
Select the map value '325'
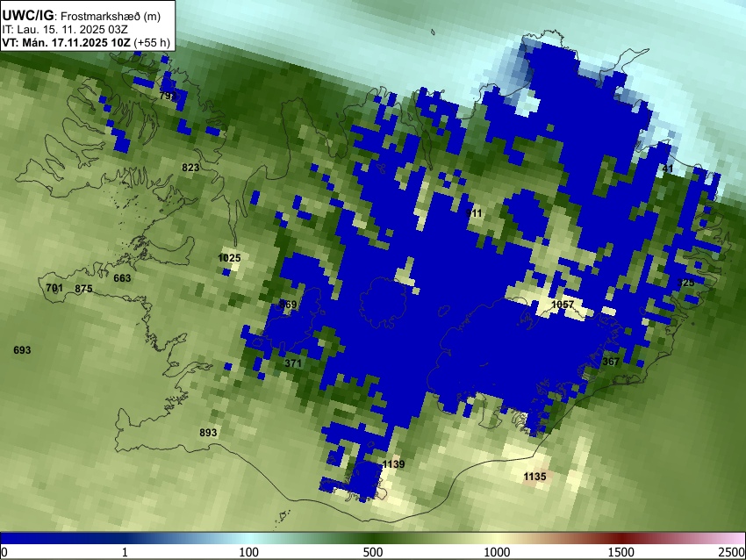coord(685,282)
